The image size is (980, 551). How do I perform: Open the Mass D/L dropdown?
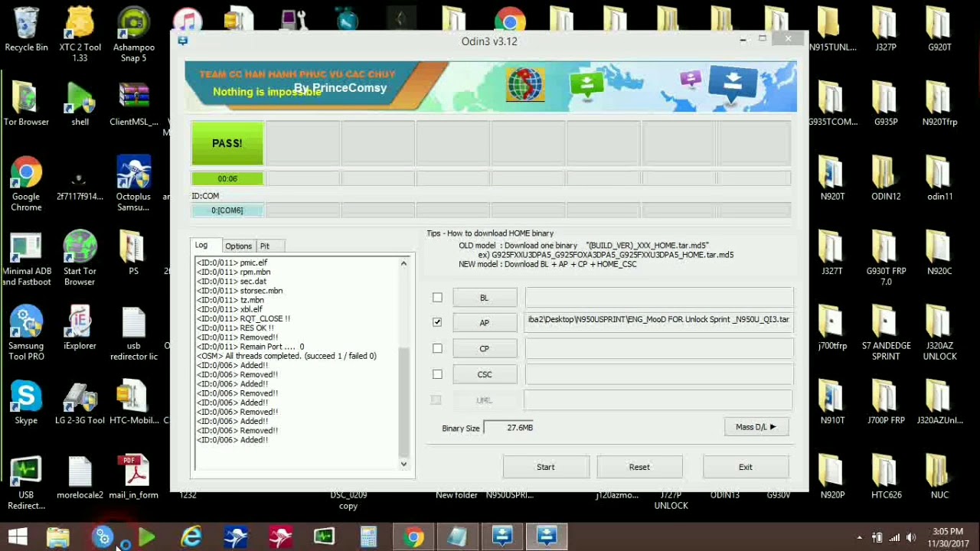756,427
